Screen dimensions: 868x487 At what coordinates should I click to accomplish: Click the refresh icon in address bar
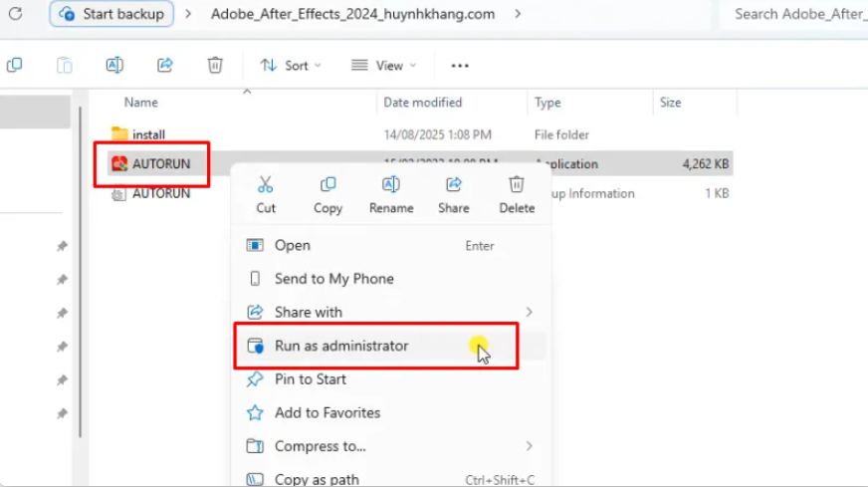point(14,14)
